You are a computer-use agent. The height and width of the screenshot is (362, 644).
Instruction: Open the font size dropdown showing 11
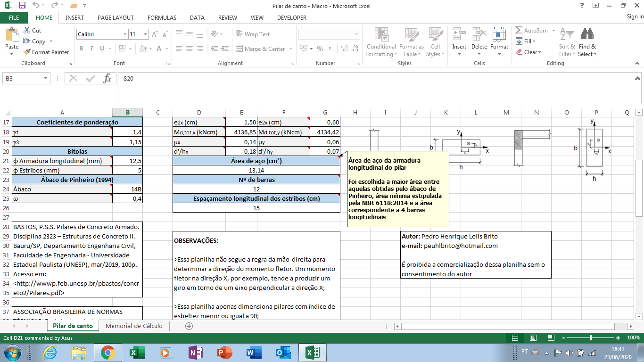pyautogui.click(x=146, y=34)
